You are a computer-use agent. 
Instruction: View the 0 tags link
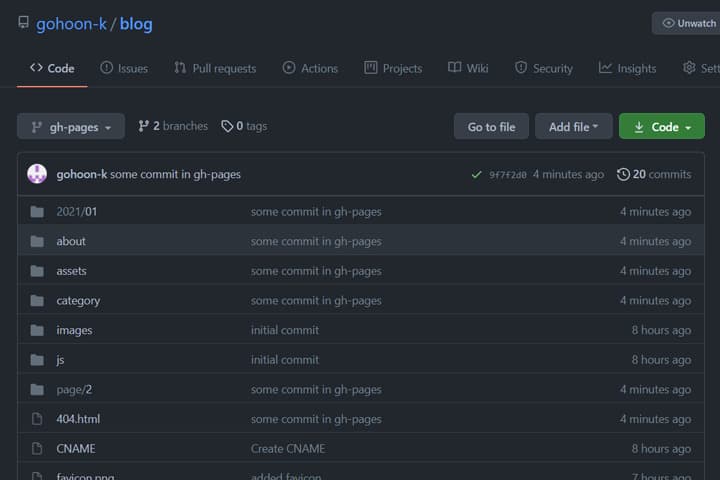(x=244, y=126)
